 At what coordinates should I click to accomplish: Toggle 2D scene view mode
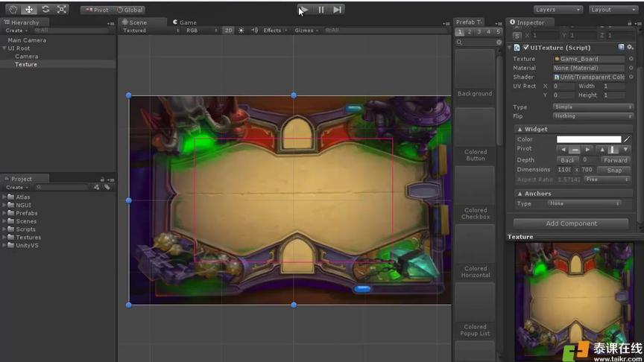pos(228,31)
